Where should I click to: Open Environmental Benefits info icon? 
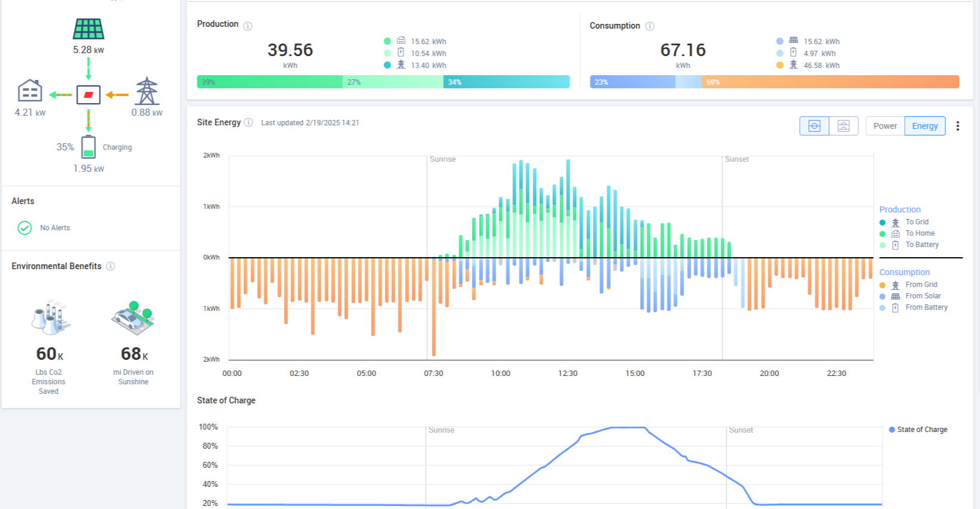pos(110,266)
